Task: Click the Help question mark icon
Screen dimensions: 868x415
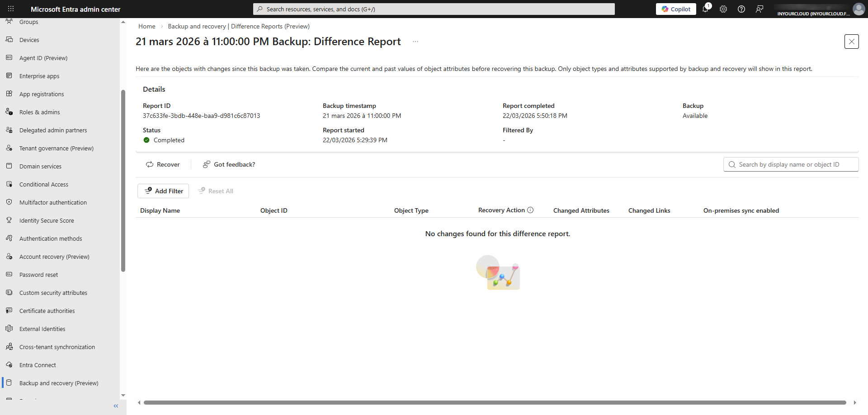Action: pyautogui.click(x=741, y=9)
